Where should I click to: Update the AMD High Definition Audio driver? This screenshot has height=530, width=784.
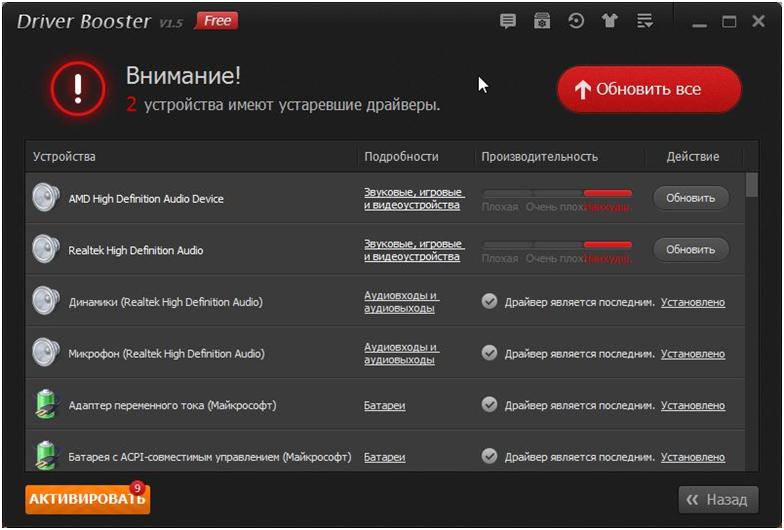point(690,198)
